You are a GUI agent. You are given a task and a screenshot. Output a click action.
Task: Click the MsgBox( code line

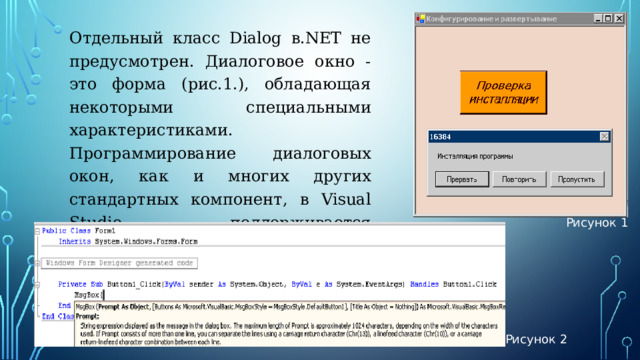(x=89, y=295)
